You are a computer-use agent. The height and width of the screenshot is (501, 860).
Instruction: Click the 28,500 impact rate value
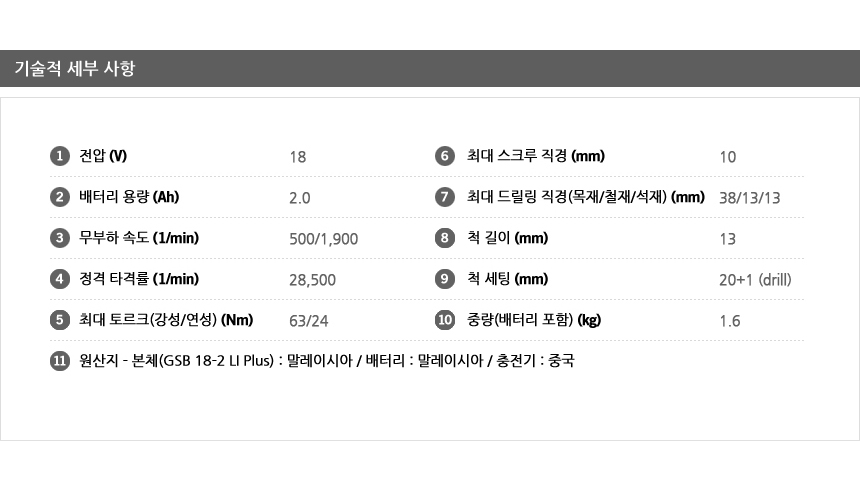(x=312, y=280)
